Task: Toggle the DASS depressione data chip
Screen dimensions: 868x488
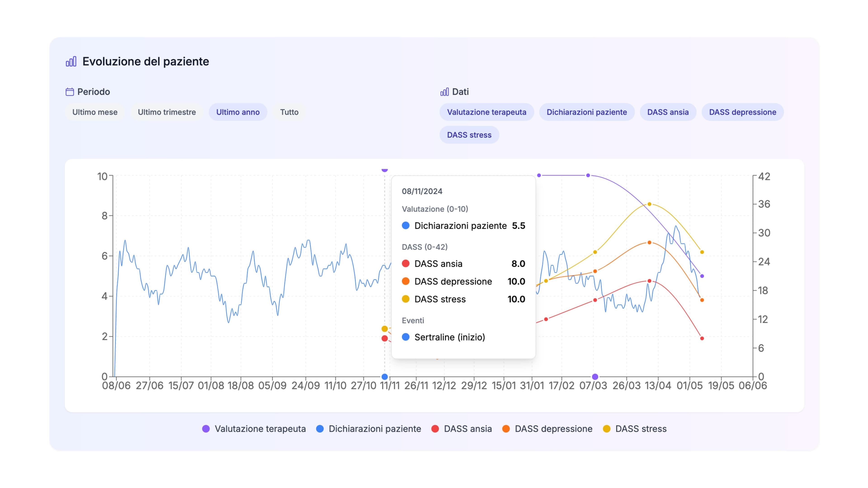Action: 743,112
